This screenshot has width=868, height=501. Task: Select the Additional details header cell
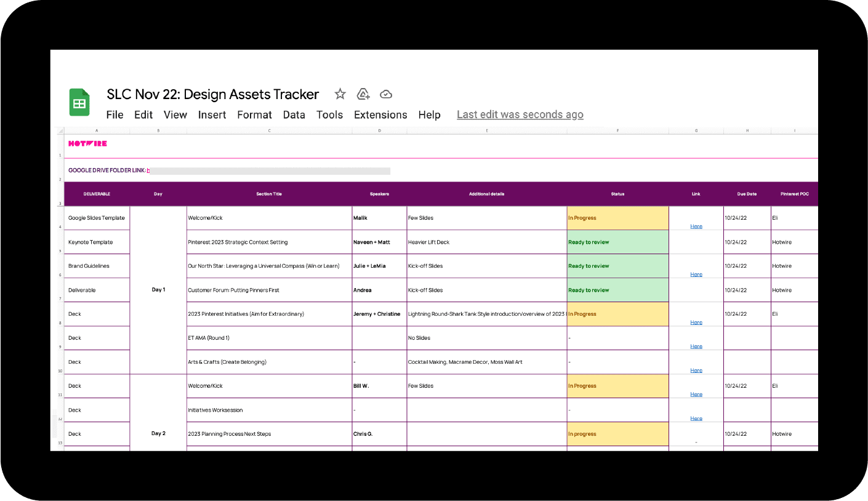tap(486, 194)
